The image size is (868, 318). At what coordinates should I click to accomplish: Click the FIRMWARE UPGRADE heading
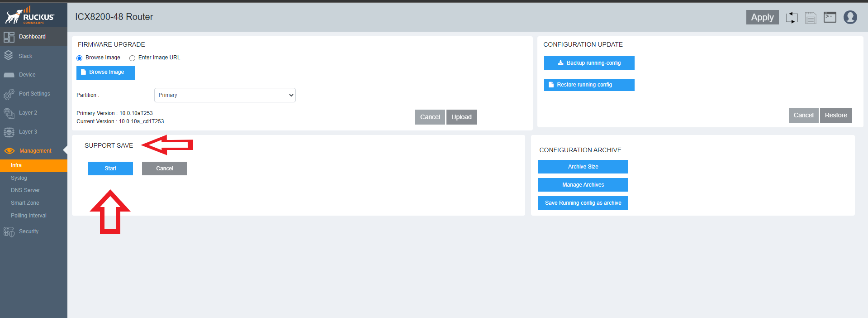pyautogui.click(x=111, y=44)
